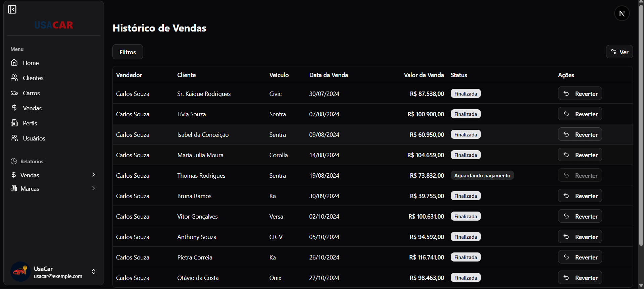Expand the Marcas reports submenu chevron

click(94, 188)
